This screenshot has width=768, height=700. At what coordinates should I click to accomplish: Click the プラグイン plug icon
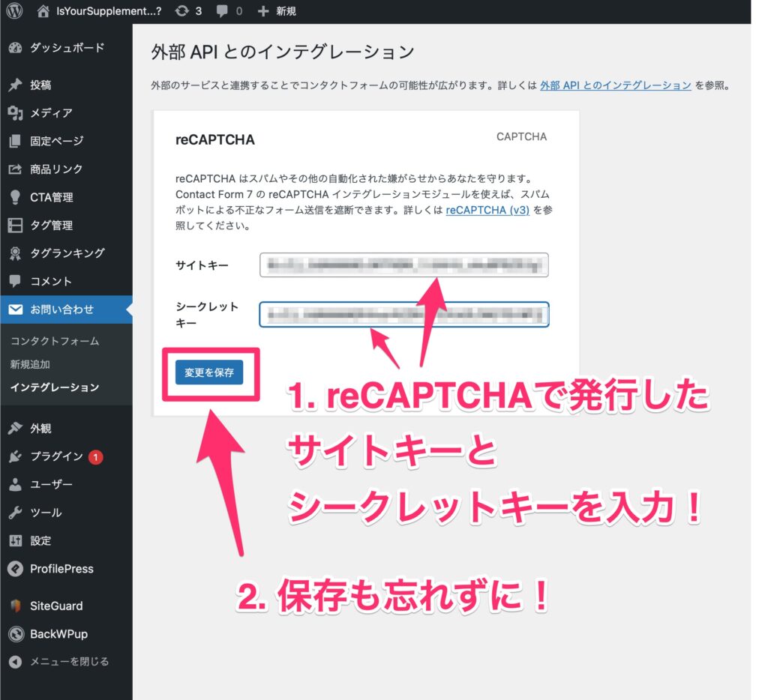pyautogui.click(x=15, y=456)
